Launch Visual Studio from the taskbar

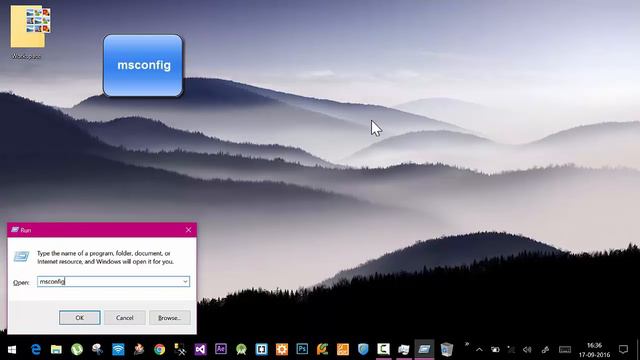coord(200,349)
